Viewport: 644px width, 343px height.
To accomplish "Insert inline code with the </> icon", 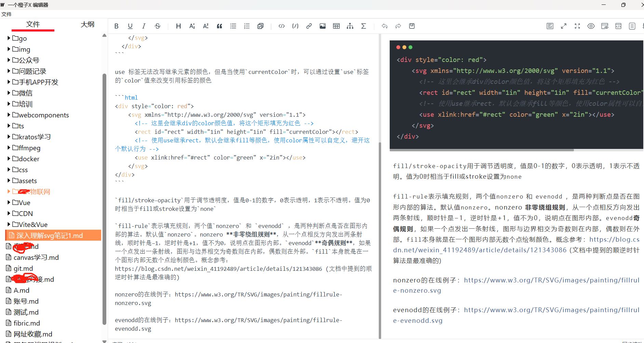I will [x=282, y=26].
